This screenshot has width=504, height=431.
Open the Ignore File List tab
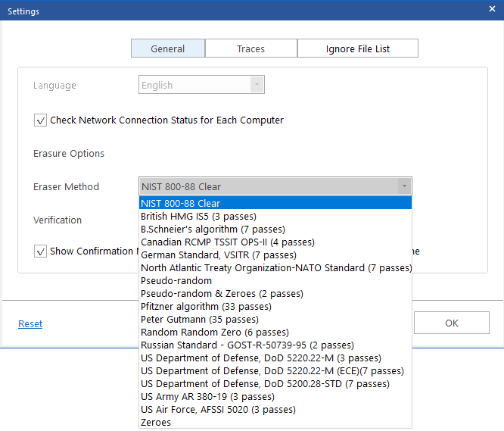coord(358,48)
